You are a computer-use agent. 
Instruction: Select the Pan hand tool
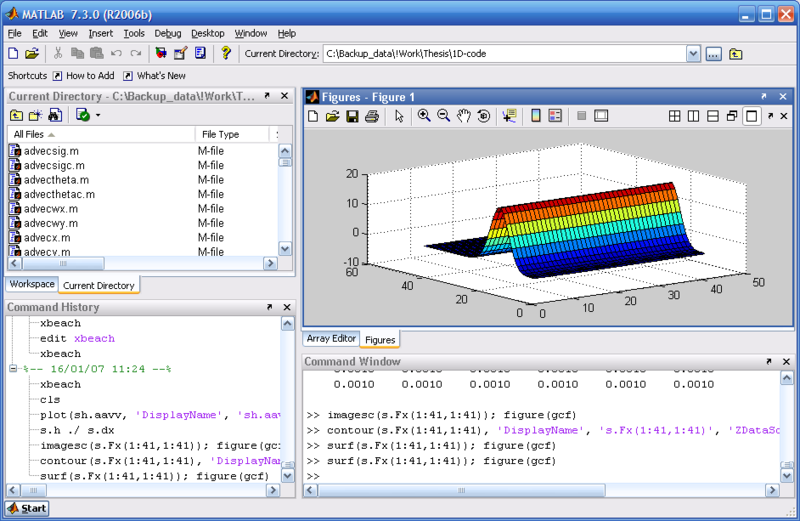tap(463, 116)
